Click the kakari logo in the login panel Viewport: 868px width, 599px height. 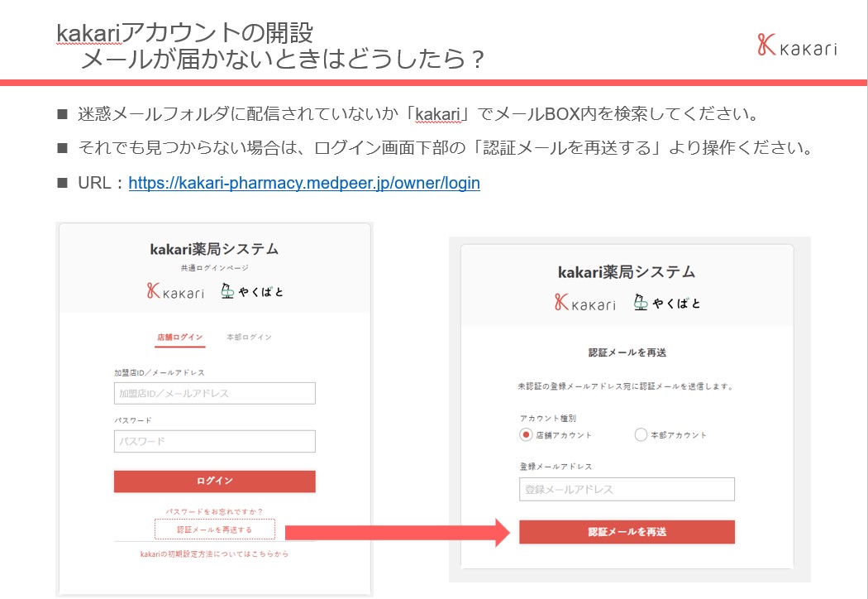(x=175, y=291)
